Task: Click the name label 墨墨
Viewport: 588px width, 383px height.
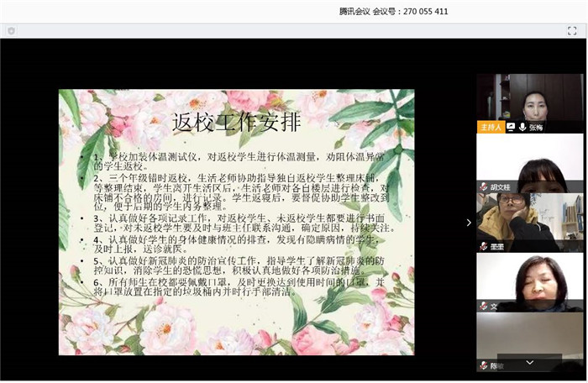Action: tap(497, 246)
